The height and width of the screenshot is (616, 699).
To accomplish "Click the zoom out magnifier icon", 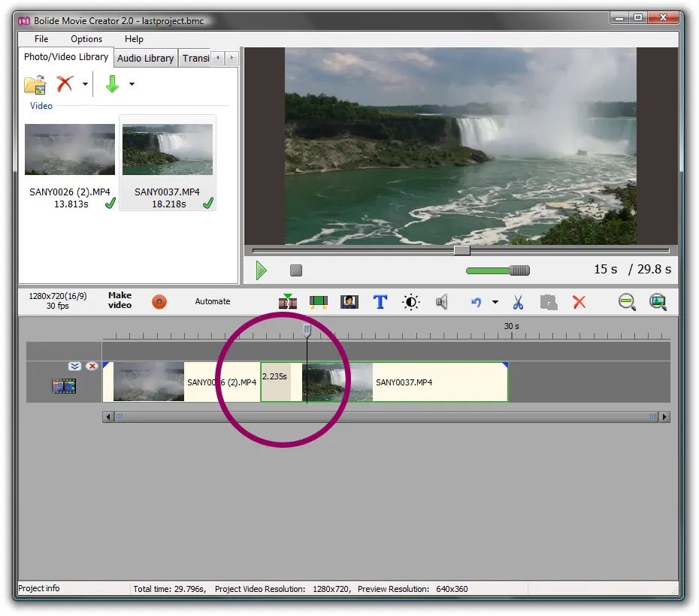I will pyautogui.click(x=627, y=302).
